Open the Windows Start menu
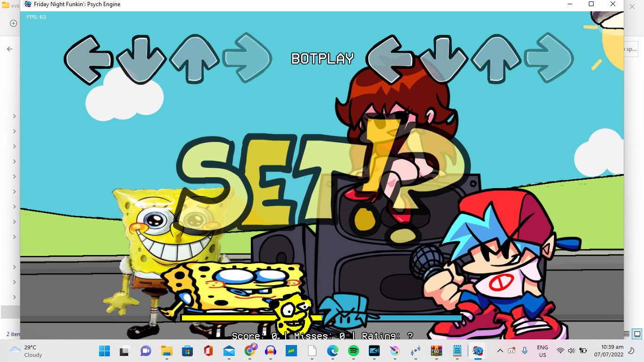This screenshot has height=362, width=644. (104, 351)
